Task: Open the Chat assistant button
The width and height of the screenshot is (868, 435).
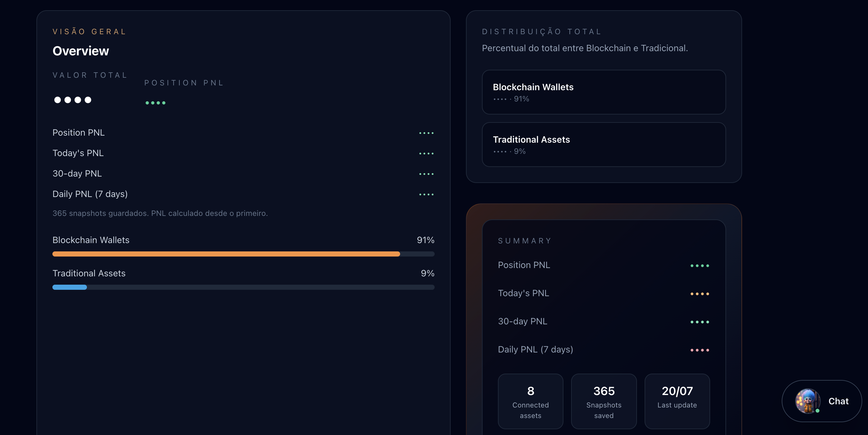Action: 821,401
